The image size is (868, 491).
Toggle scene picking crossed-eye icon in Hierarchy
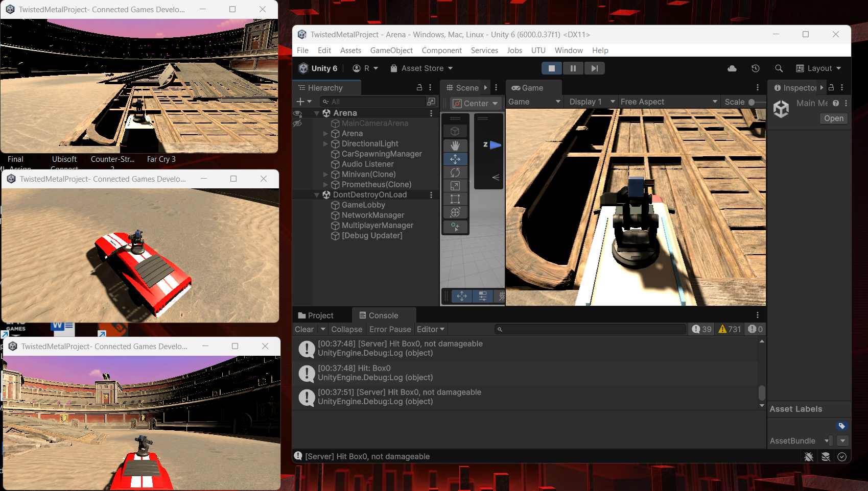297,124
